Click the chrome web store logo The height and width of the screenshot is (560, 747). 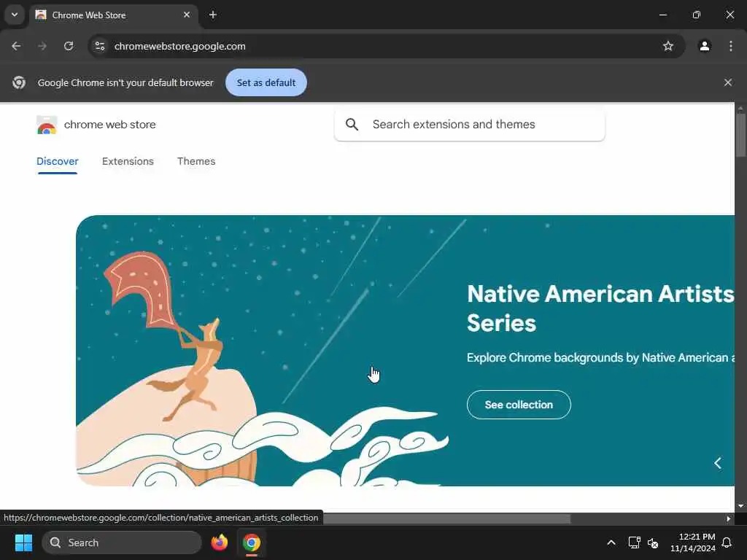pos(47,125)
